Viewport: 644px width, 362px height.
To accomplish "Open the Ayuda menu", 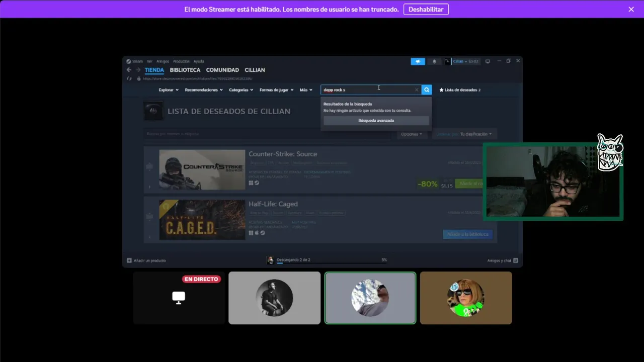I will pos(199,61).
